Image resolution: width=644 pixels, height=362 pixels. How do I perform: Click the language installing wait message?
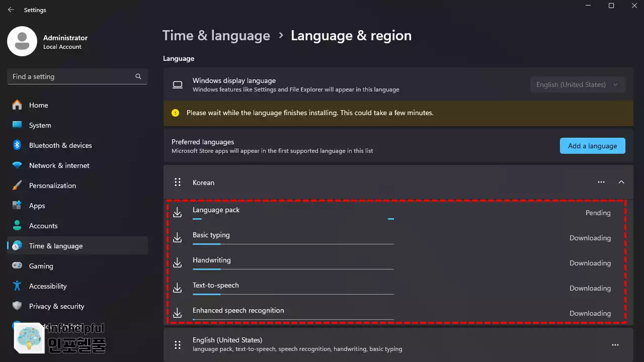point(310,113)
